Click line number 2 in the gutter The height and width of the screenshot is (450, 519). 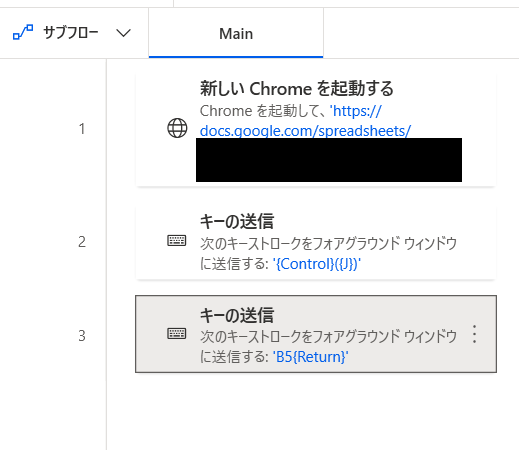(82, 242)
